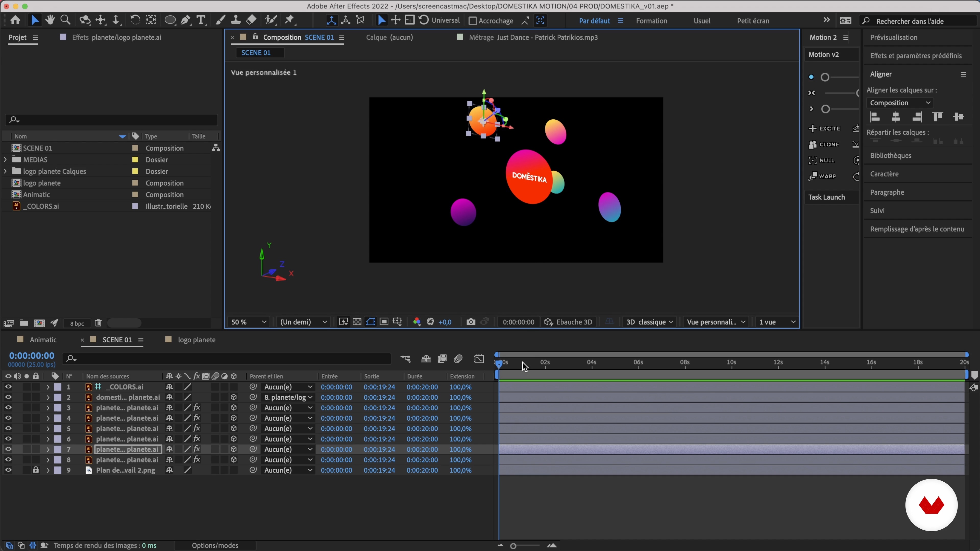Open the (Un demi) resolution dropdown
This screenshot has height=551, width=980.
(304, 322)
